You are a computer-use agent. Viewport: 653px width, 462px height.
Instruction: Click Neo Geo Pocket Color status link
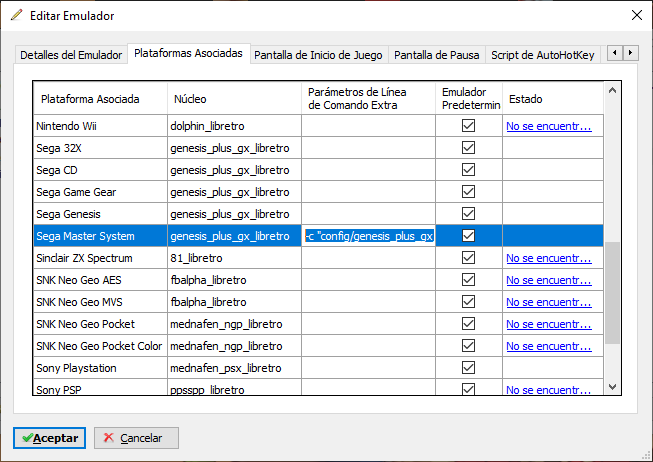[x=549, y=347]
